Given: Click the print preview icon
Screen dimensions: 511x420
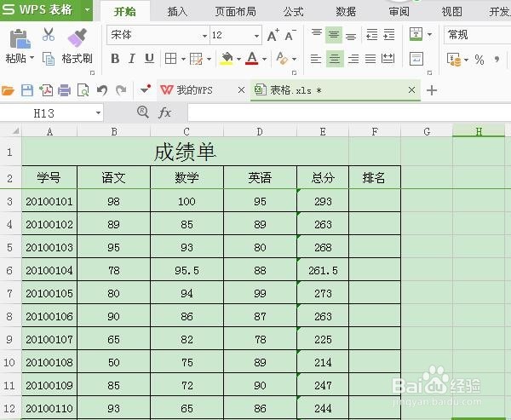Looking at the screenshot, I should (83, 90).
